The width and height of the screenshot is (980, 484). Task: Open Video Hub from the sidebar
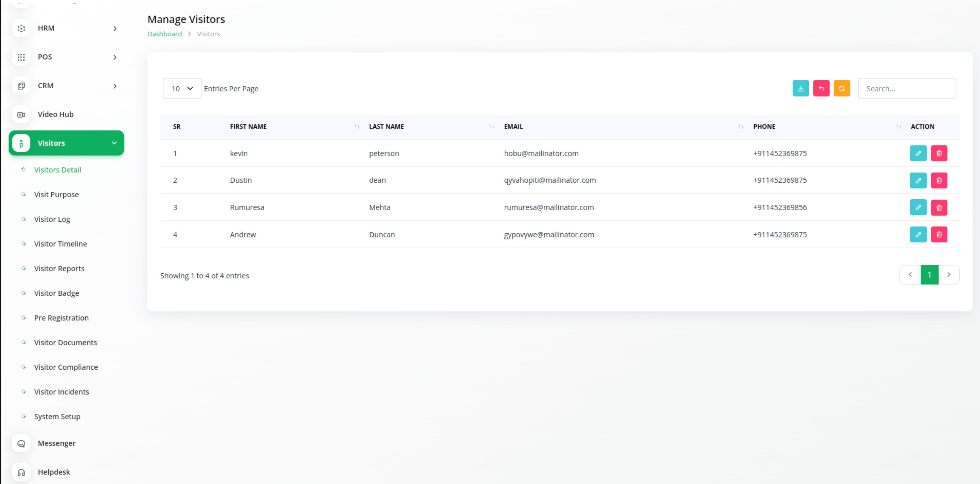tap(56, 115)
